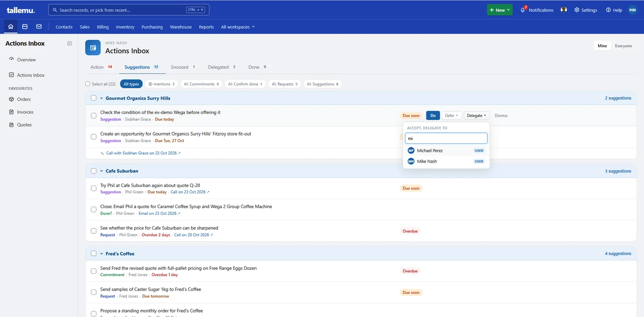Viewport: 644px width, 317px height.
Task: Switch view to Mine
Action: [602, 46]
